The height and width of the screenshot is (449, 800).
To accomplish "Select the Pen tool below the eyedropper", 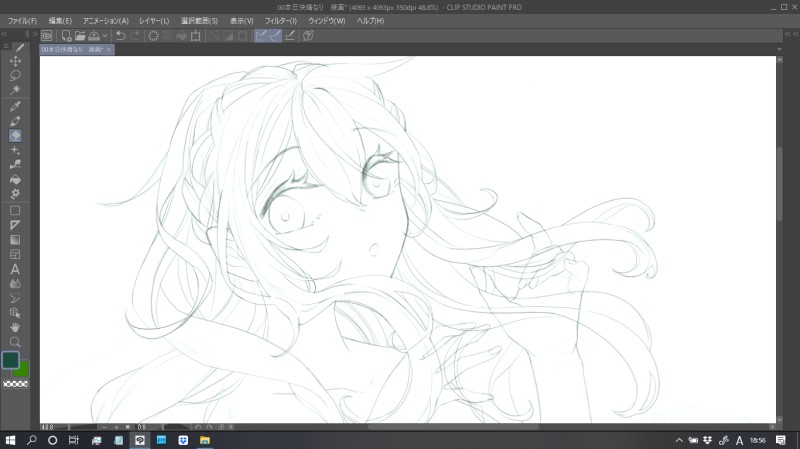I will [x=15, y=121].
